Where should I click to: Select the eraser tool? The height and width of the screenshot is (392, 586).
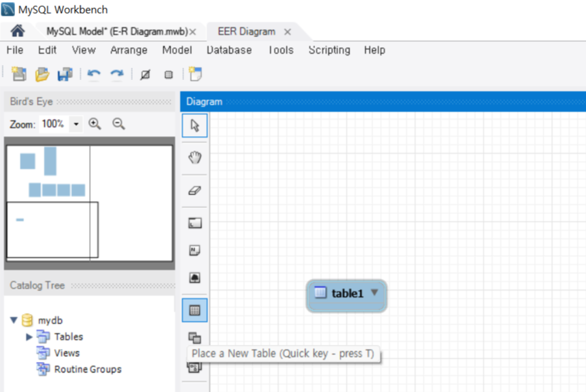(x=194, y=191)
